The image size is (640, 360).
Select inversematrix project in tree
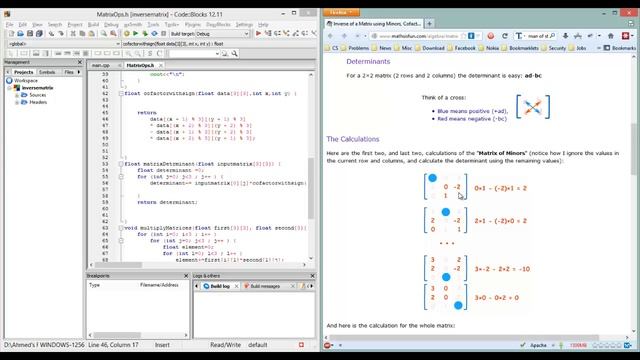tap(37, 88)
